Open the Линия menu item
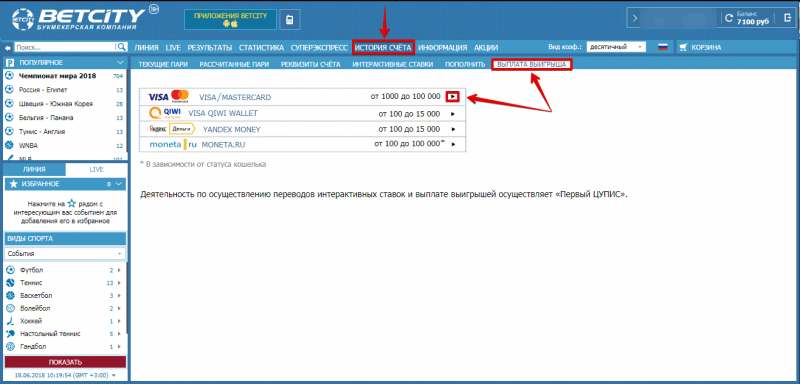The image size is (800, 384). point(146,47)
